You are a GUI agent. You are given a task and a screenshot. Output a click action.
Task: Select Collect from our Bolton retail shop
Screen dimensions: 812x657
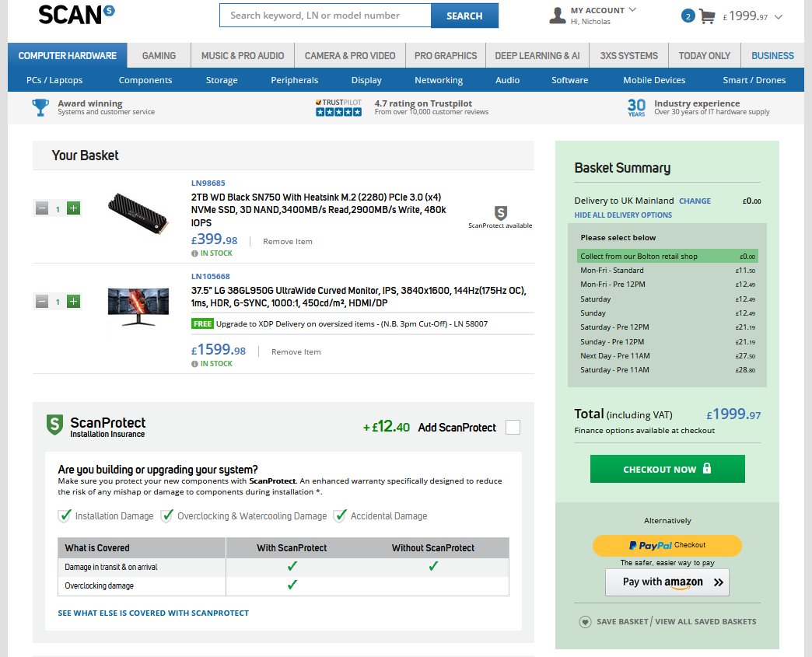pyautogui.click(x=667, y=257)
